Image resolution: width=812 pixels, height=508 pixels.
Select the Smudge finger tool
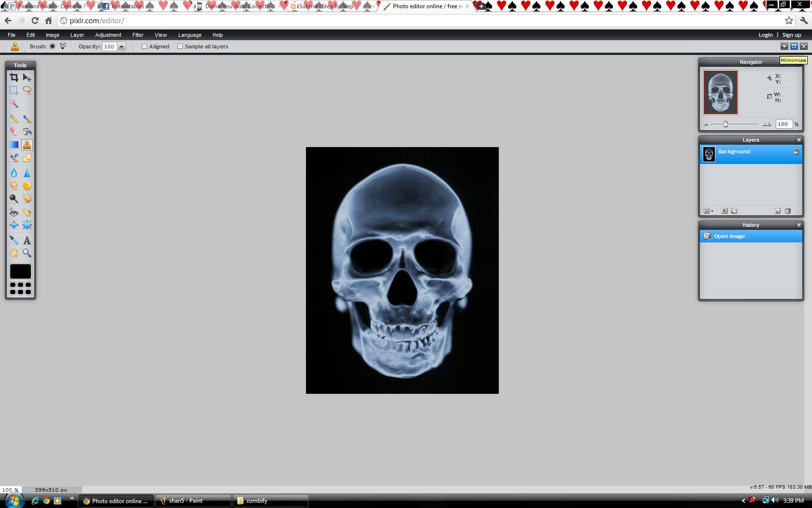[14, 186]
